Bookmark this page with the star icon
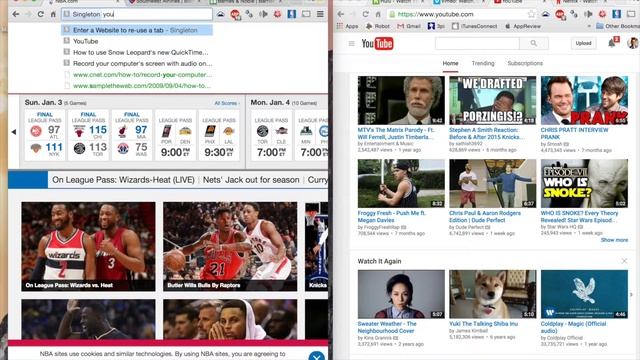 click(x=531, y=14)
